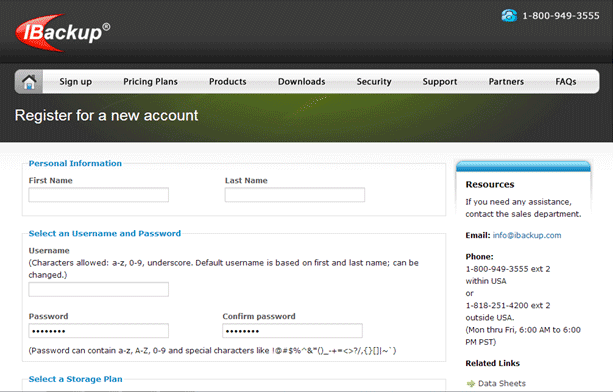Screen dimensions: 613x392
Task: Click the header phone number 1-800-949-3555
Action: [x=561, y=16]
